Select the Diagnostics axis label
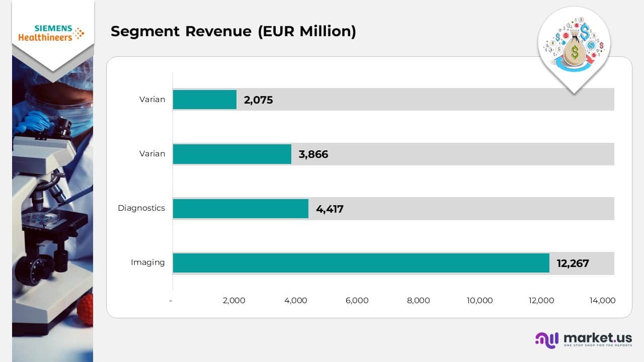This screenshot has height=362, width=644. (x=141, y=208)
